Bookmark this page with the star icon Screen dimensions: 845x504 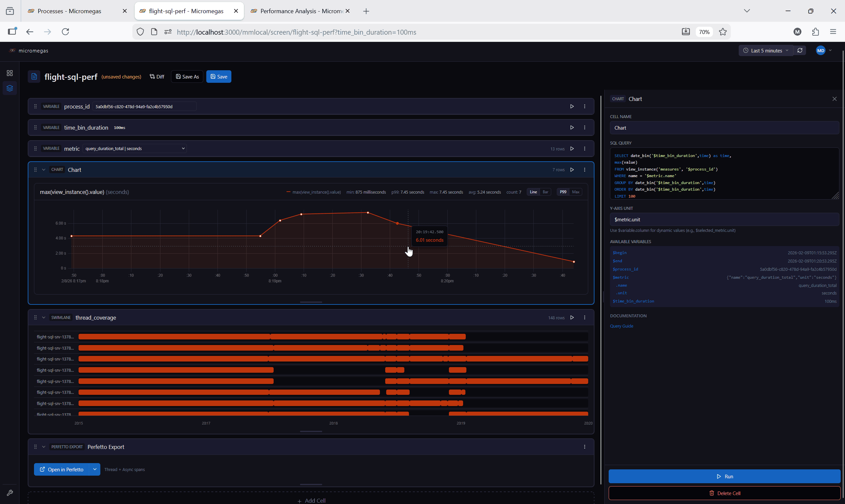coord(723,32)
